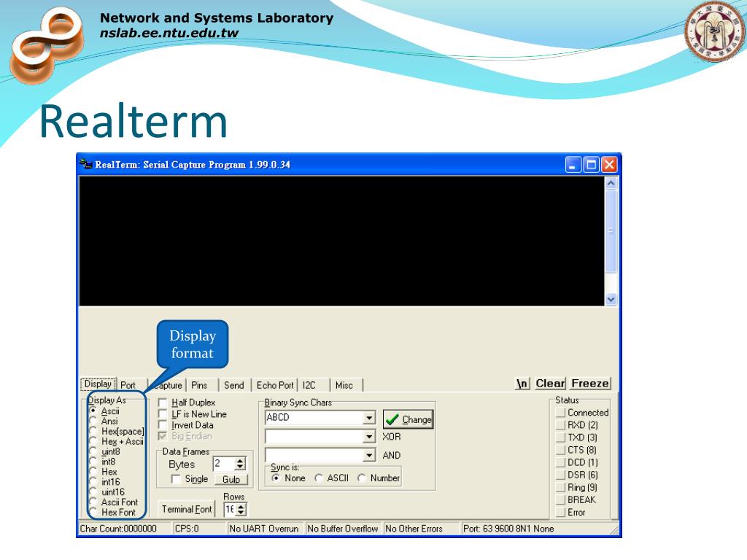Enable the Half Duplex checkbox
Viewport: 747px width, 560px height.
[163, 402]
